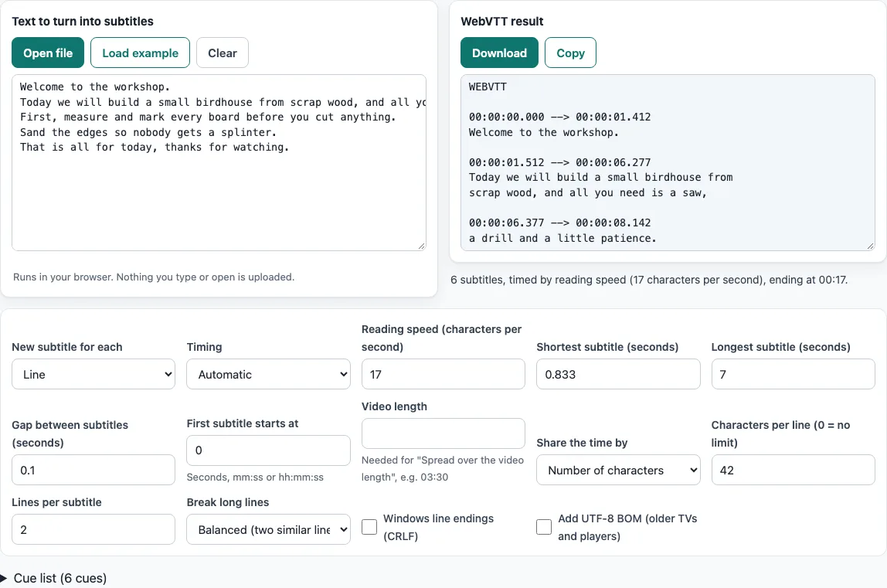Enable Windows line endings (CRLF) checkbox

(x=369, y=527)
